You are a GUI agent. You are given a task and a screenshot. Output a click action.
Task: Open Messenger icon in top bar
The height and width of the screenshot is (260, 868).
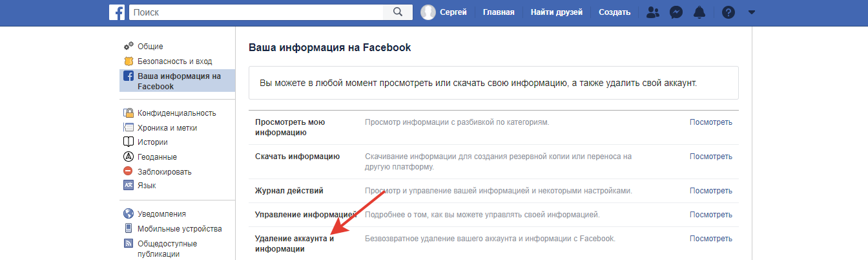click(x=676, y=12)
